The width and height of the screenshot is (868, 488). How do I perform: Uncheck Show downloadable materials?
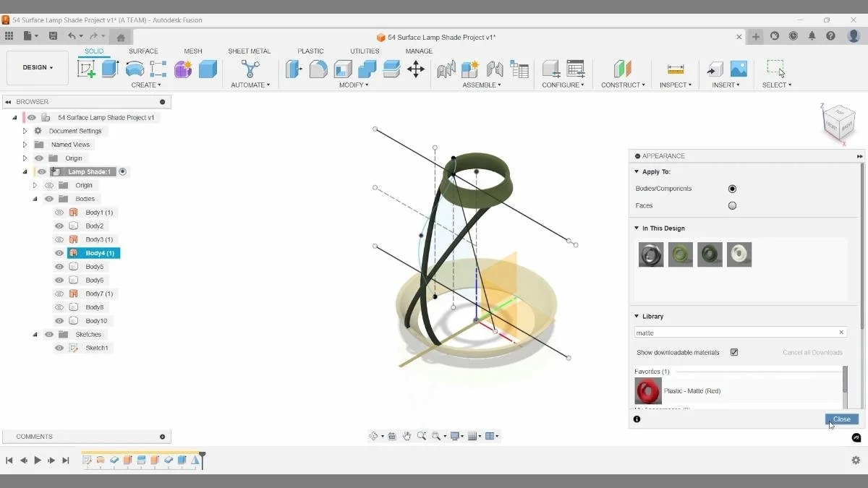click(x=733, y=352)
